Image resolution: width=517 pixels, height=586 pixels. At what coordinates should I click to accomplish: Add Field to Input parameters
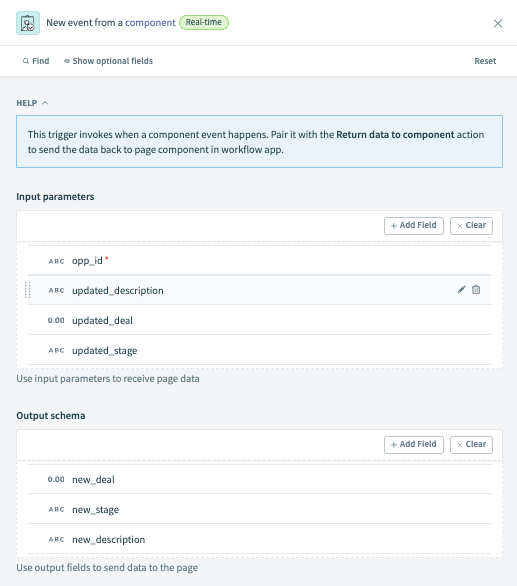(413, 226)
